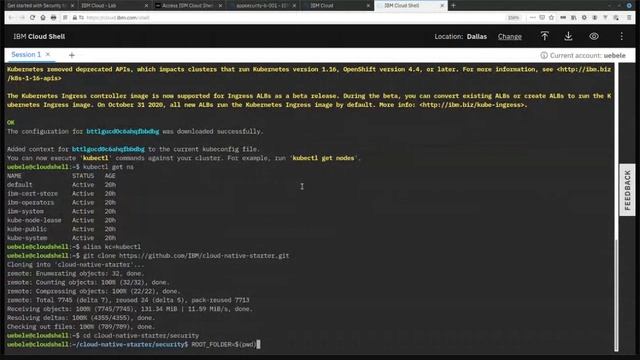Focus the browser address bar URL
640x360 pixels.
118,18
